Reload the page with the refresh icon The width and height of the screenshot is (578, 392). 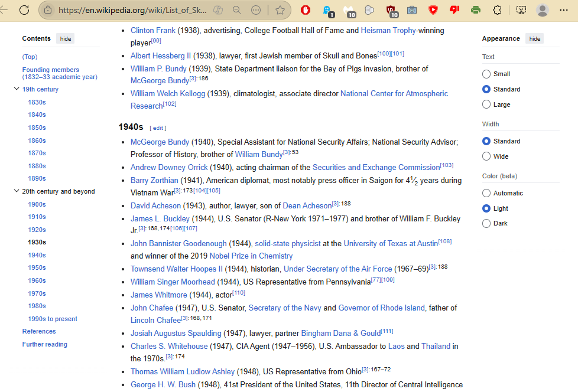(24, 10)
